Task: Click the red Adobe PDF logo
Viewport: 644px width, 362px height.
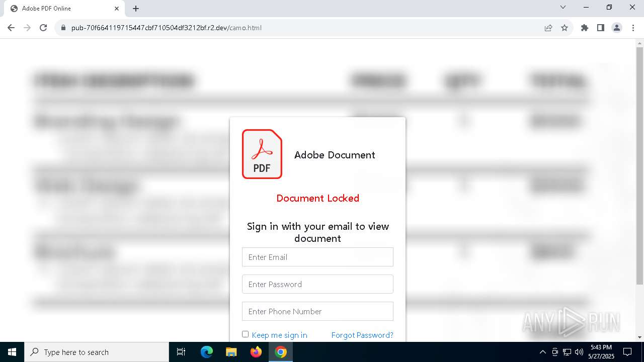Action: click(262, 154)
